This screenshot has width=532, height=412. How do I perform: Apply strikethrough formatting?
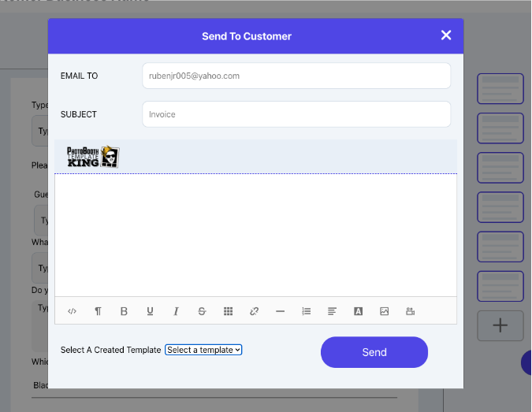(x=202, y=311)
